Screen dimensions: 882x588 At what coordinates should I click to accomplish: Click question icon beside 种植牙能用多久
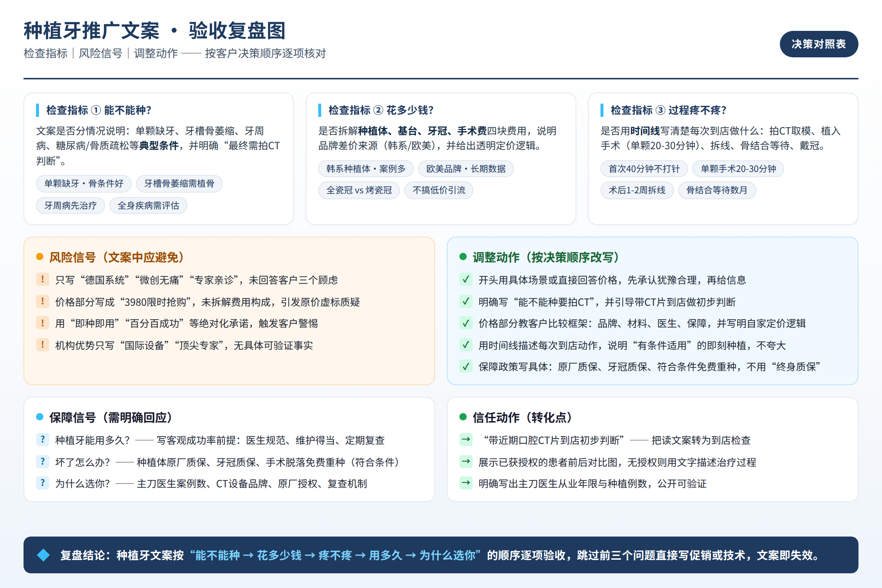43,440
